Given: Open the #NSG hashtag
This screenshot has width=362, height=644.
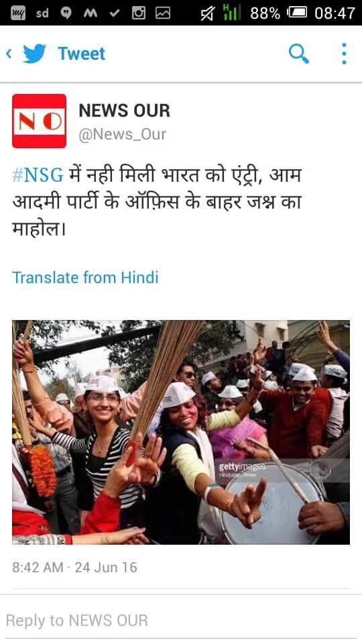Looking at the screenshot, I should click(x=38, y=175).
